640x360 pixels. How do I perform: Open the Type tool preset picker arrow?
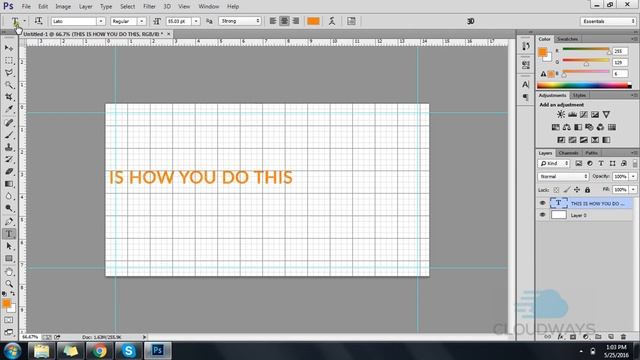(x=24, y=21)
